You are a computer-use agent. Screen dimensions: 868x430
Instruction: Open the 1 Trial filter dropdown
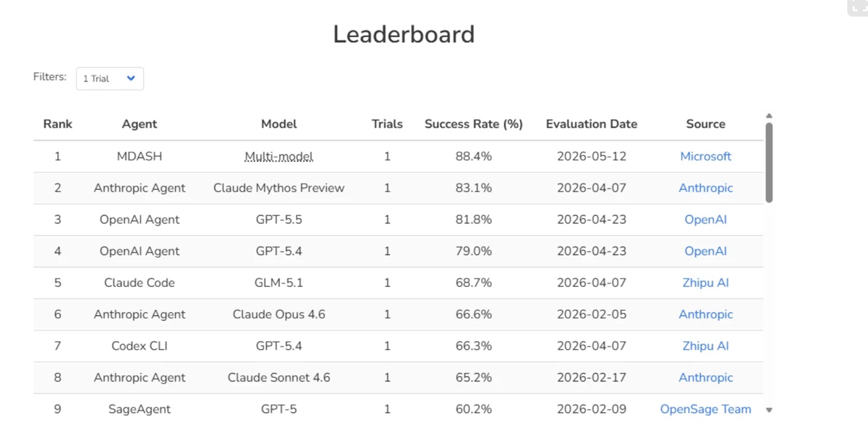110,79
